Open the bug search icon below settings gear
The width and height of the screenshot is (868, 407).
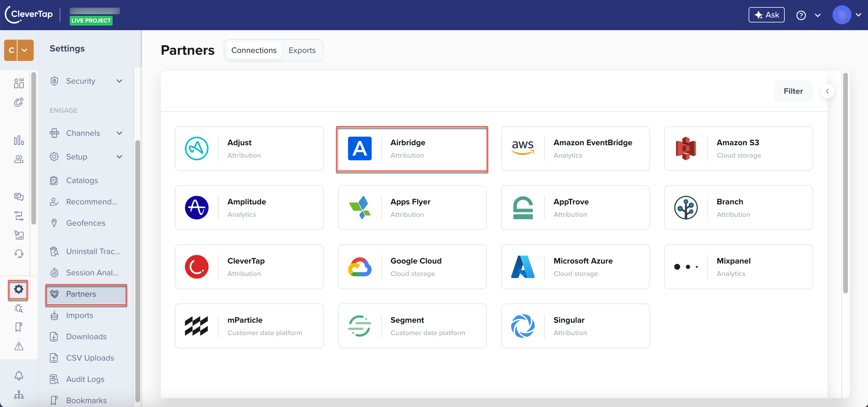(19, 308)
